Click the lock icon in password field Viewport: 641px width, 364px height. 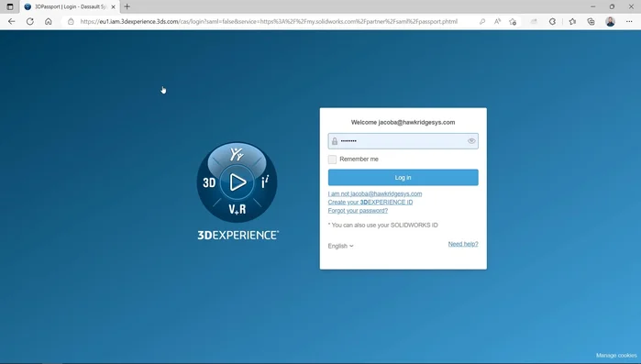click(335, 141)
